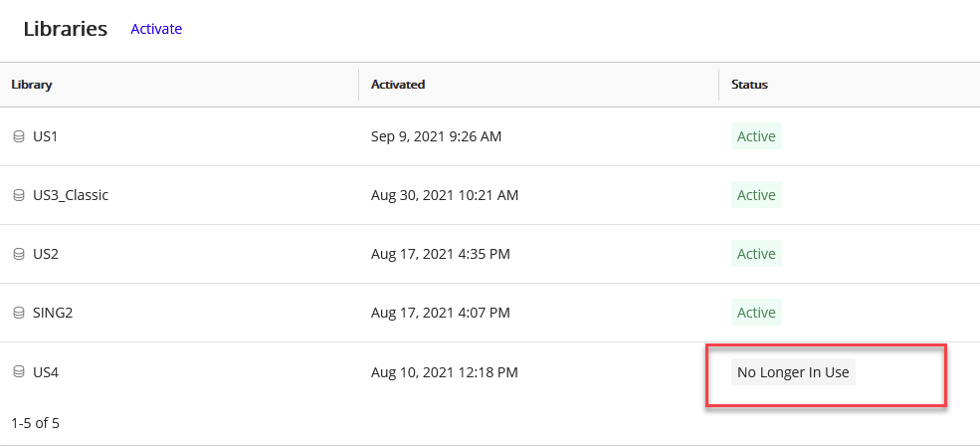Viewport: 980px width, 446px height.
Task: Select the SING2 library name
Action: click(x=53, y=313)
